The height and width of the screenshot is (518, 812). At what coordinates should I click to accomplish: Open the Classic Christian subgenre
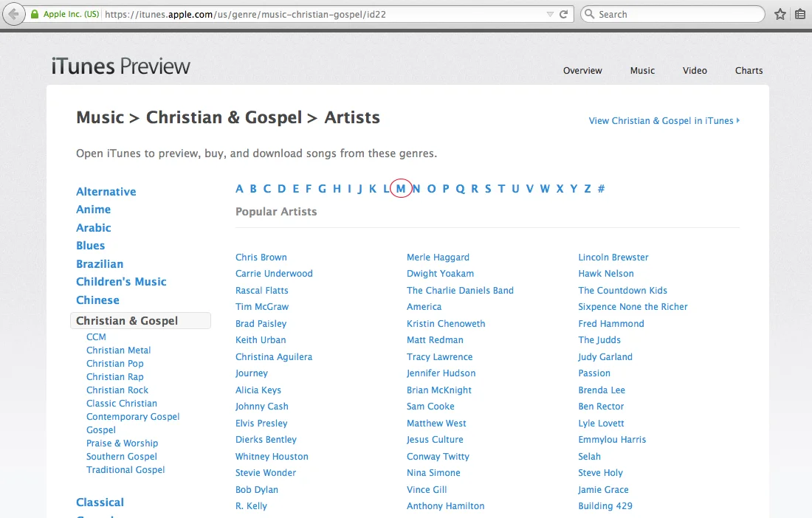click(122, 403)
